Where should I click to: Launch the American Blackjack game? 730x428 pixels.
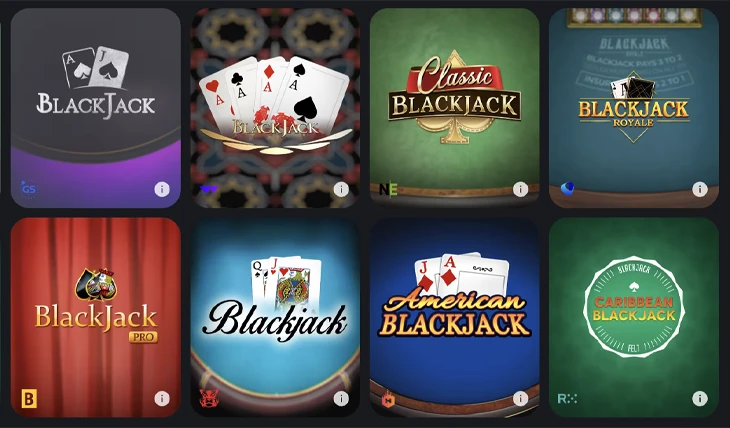(454, 317)
